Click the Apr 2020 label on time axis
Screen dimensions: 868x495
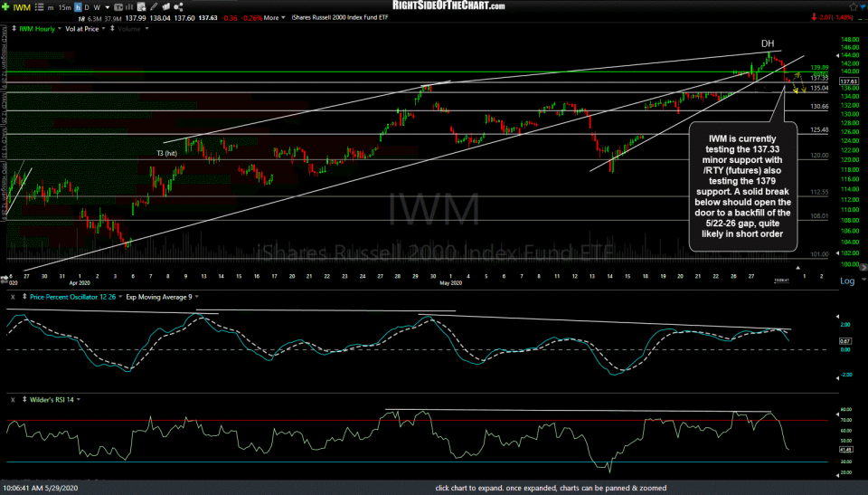tap(80, 283)
